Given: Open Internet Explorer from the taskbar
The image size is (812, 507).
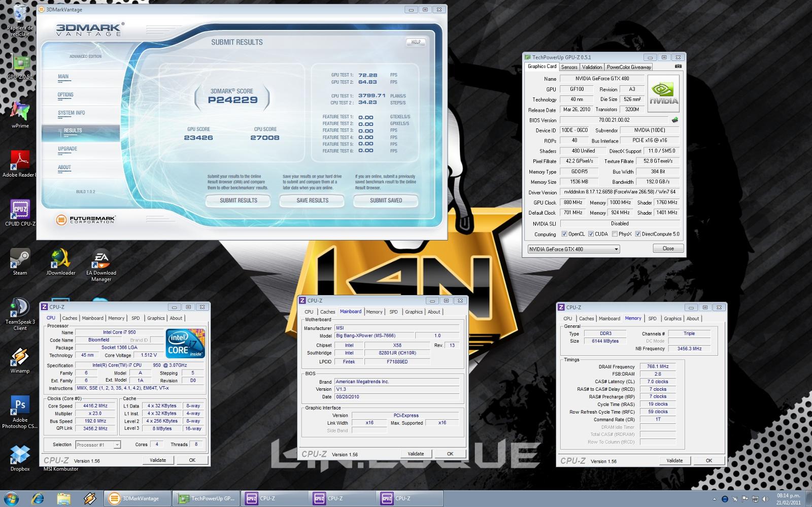Looking at the screenshot, I should tap(38, 498).
